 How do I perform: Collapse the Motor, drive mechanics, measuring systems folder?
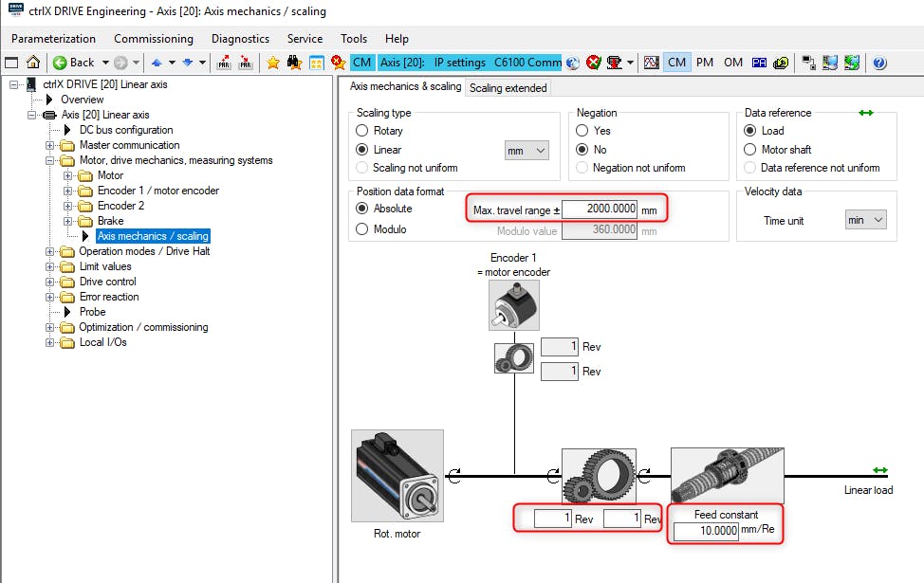pos(49,160)
